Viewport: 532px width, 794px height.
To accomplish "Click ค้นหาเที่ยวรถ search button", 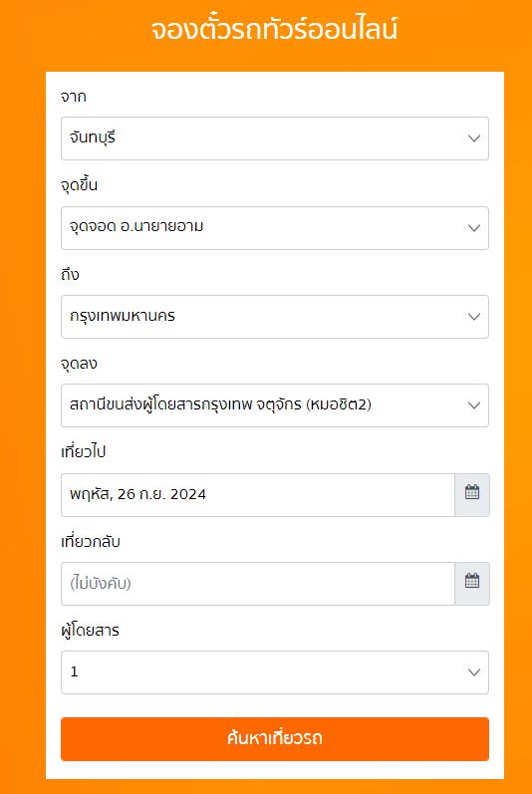I will (275, 739).
